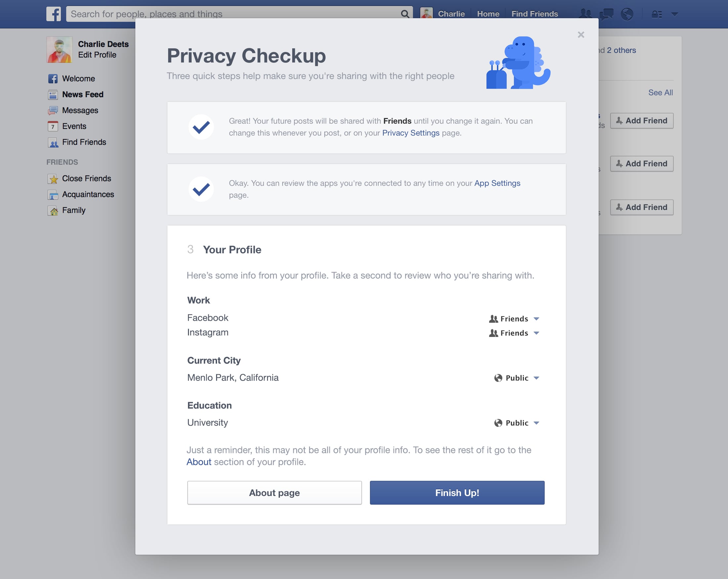Select Charlie in the top navigation
The height and width of the screenshot is (579, 728).
[451, 14]
